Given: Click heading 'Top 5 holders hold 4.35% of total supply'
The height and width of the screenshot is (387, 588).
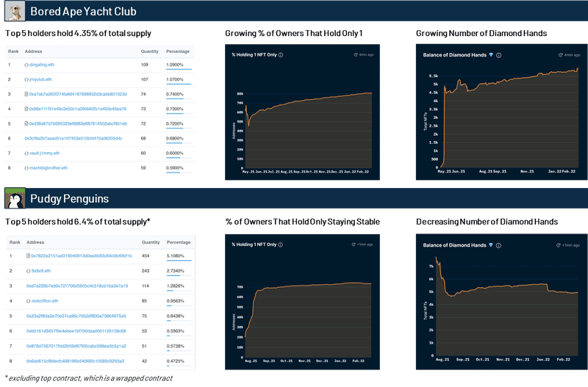Looking at the screenshot, I should 78,33.
